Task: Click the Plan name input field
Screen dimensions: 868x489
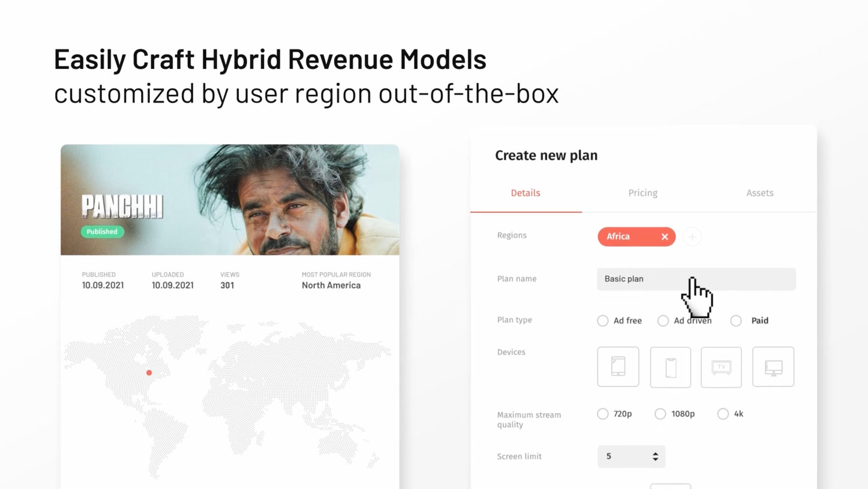Action: click(x=696, y=279)
